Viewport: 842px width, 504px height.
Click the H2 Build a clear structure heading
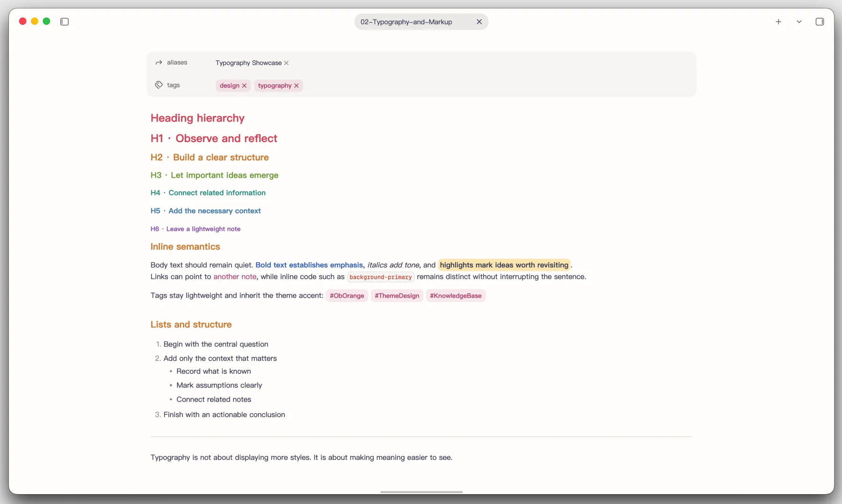(210, 157)
